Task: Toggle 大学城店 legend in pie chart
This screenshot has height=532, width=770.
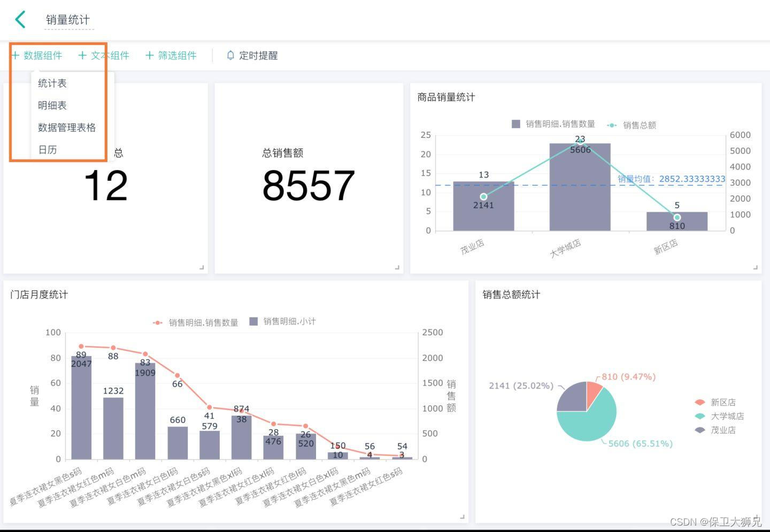Action: pos(719,416)
